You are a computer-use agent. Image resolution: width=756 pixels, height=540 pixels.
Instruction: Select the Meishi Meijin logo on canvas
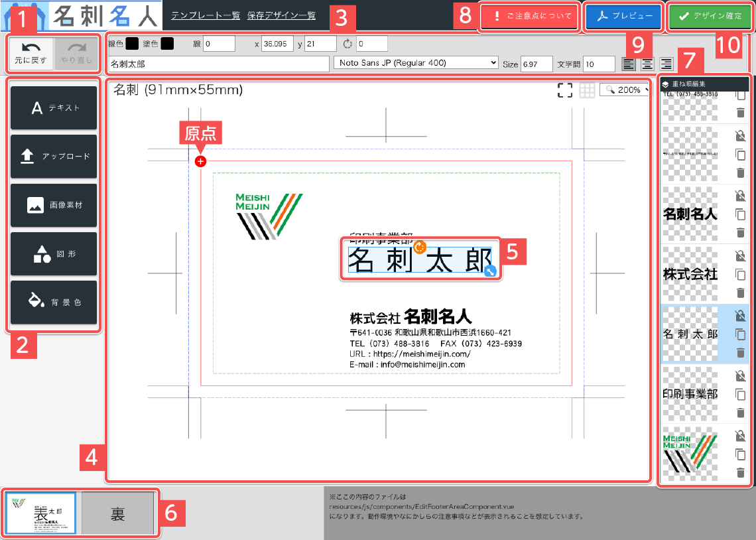click(269, 216)
